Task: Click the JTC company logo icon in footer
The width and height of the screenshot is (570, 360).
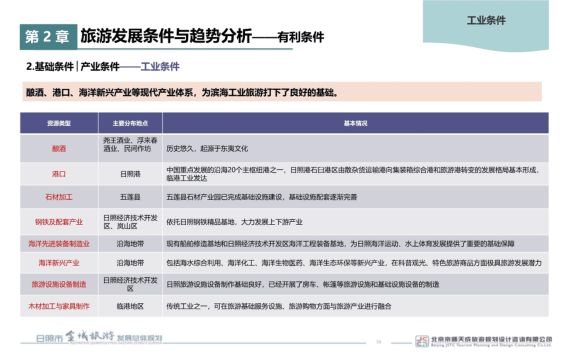Action: tap(422, 341)
